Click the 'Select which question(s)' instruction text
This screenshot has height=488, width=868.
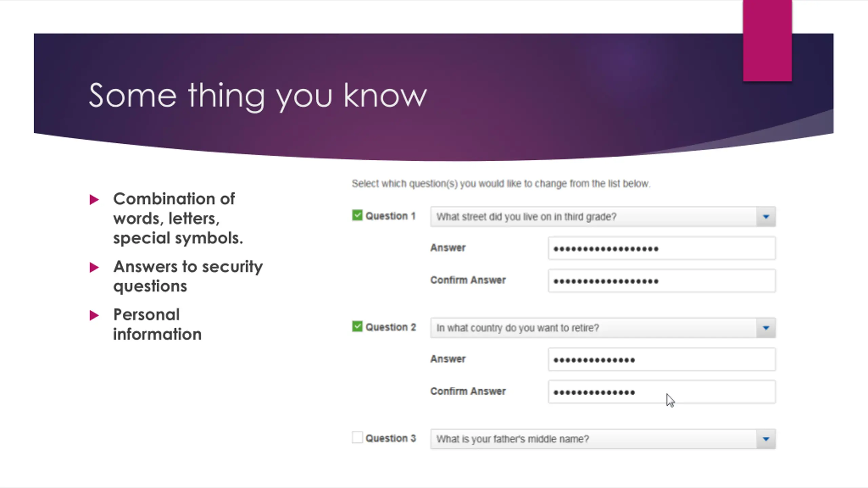click(x=501, y=184)
